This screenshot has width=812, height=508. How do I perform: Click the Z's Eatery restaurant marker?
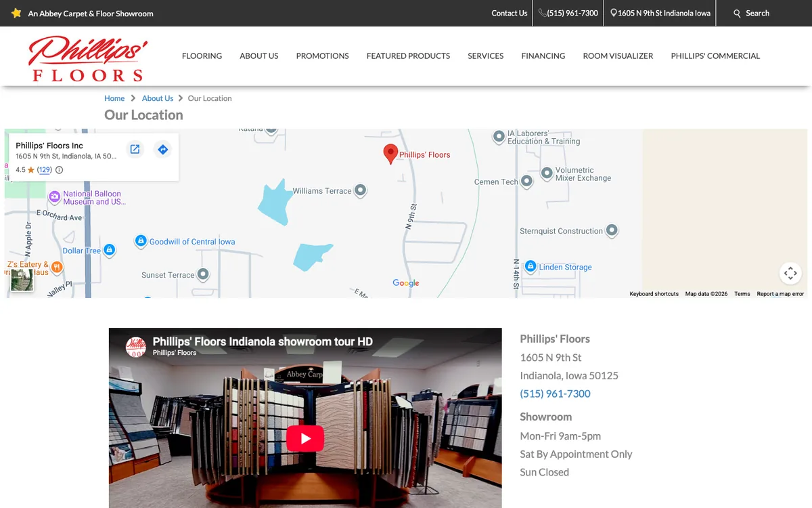pyautogui.click(x=57, y=268)
